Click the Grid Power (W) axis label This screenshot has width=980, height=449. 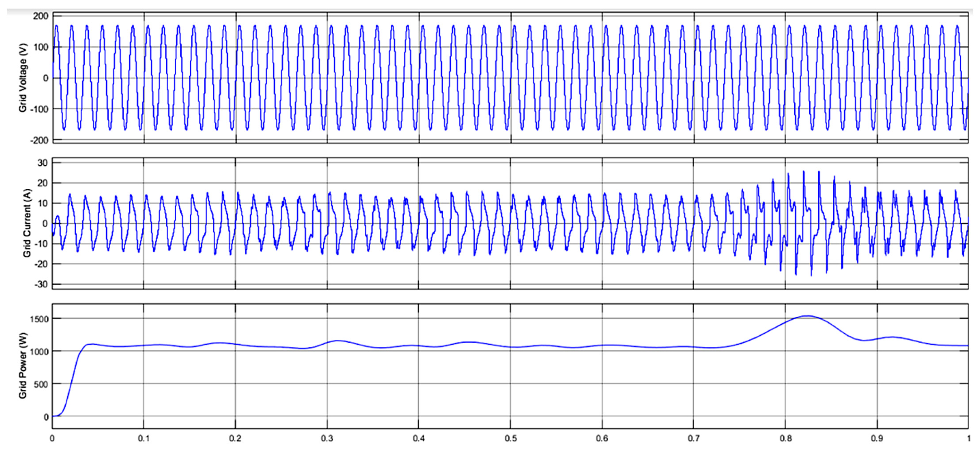(23, 365)
